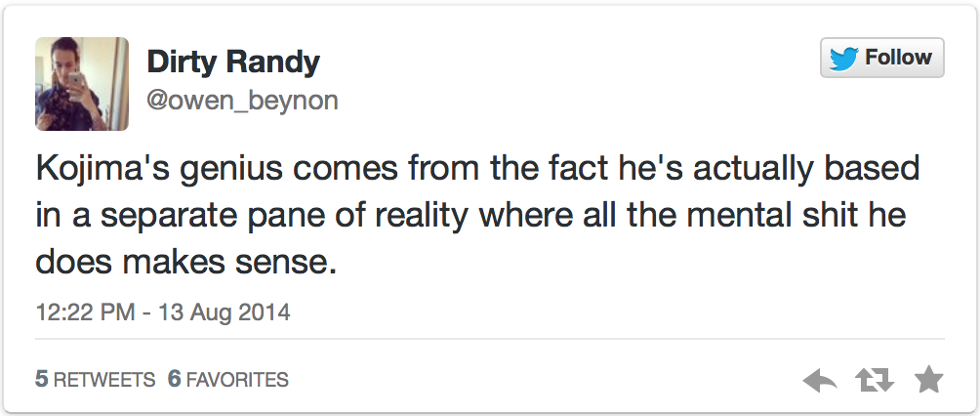The image size is (980, 416).
Task: Retweet this tweet using the retweet icon
Action: (875, 380)
